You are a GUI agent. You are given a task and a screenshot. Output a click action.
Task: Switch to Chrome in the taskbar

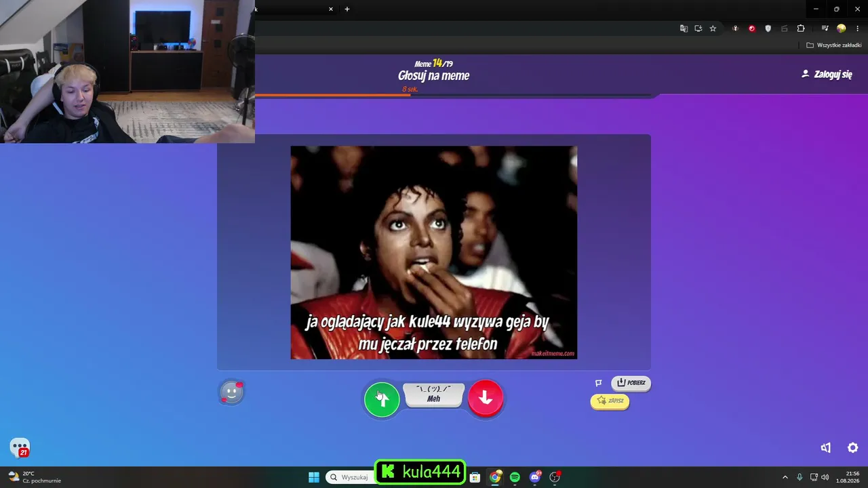coord(496,477)
